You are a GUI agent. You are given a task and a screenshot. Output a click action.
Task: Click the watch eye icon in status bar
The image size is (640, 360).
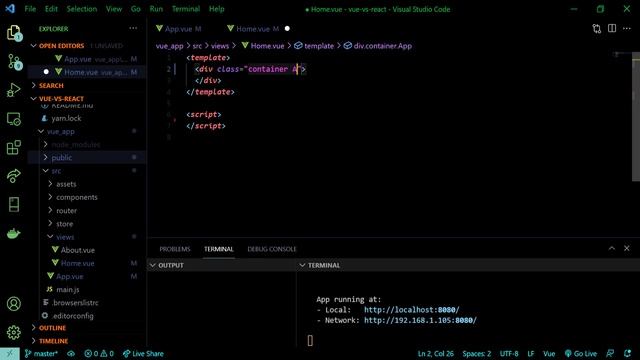pyautogui.click(x=71, y=353)
